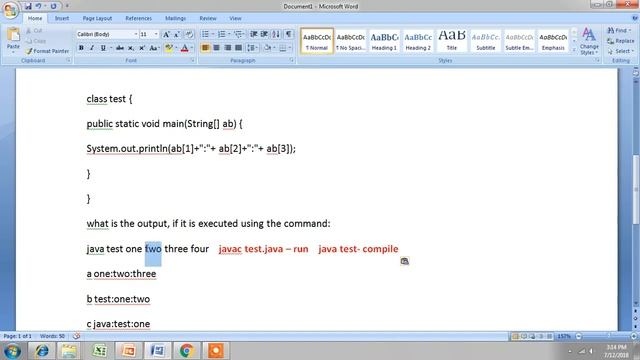Toggle italic formatting

tap(92, 48)
